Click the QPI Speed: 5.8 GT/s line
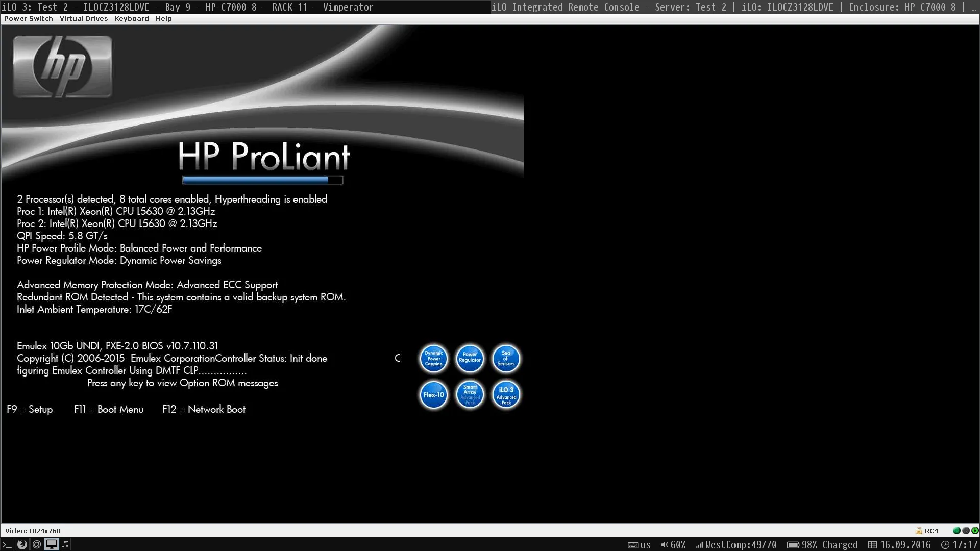980x551 pixels. pyautogui.click(x=62, y=236)
